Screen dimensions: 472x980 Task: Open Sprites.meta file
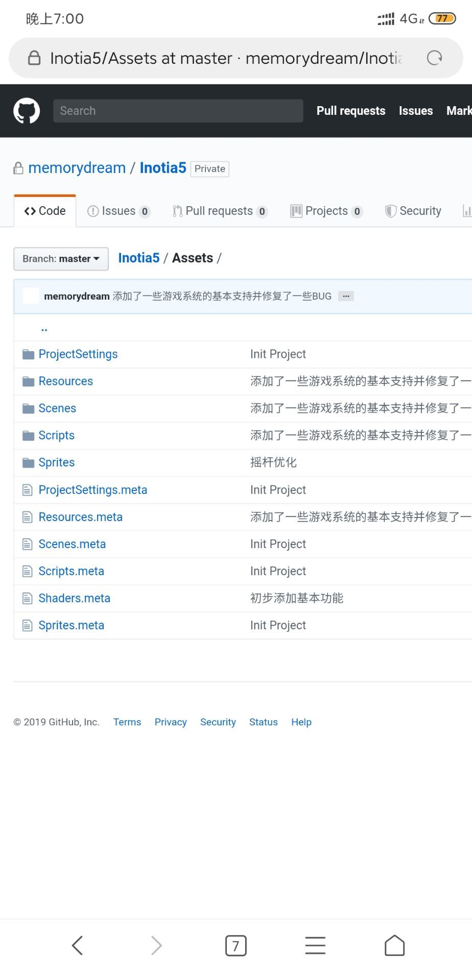pyautogui.click(x=72, y=625)
